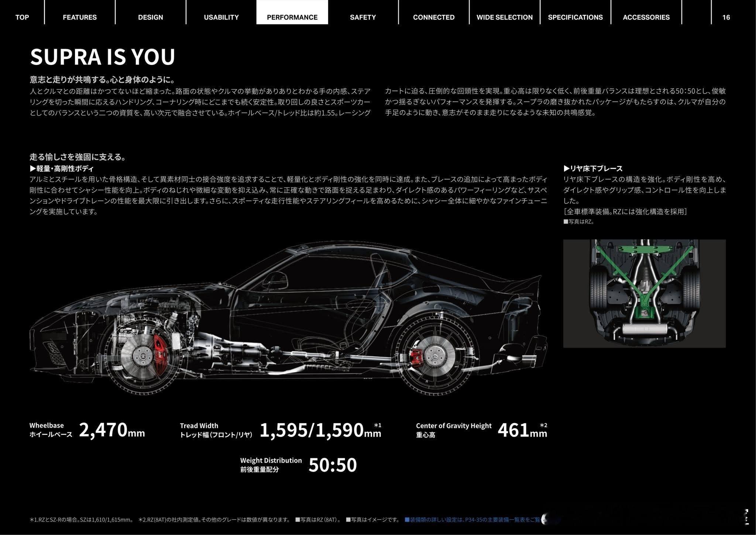Select the PERFORMANCE tab
The height and width of the screenshot is (535, 756).
click(292, 12)
